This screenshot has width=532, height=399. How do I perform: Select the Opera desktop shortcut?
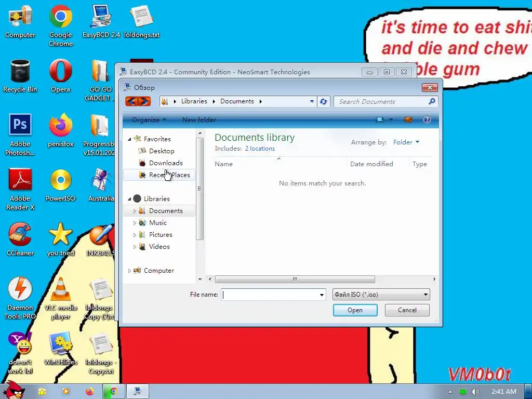60,76
